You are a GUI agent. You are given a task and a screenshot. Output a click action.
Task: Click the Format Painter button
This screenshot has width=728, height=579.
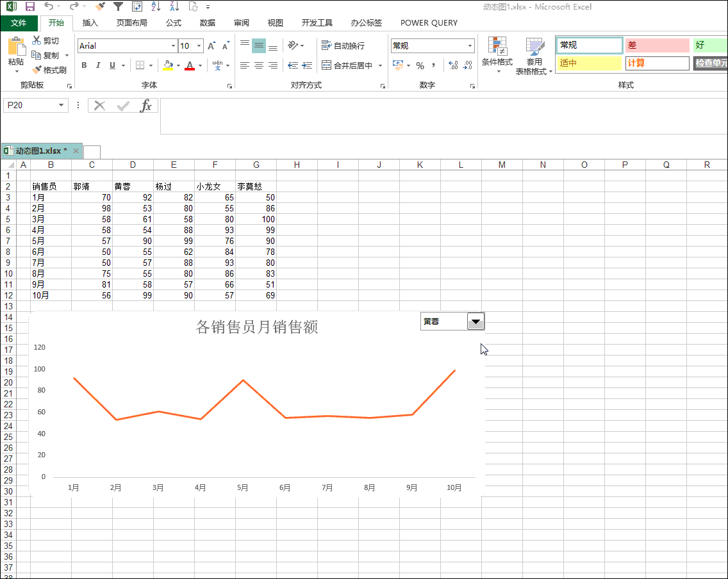tap(50, 70)
